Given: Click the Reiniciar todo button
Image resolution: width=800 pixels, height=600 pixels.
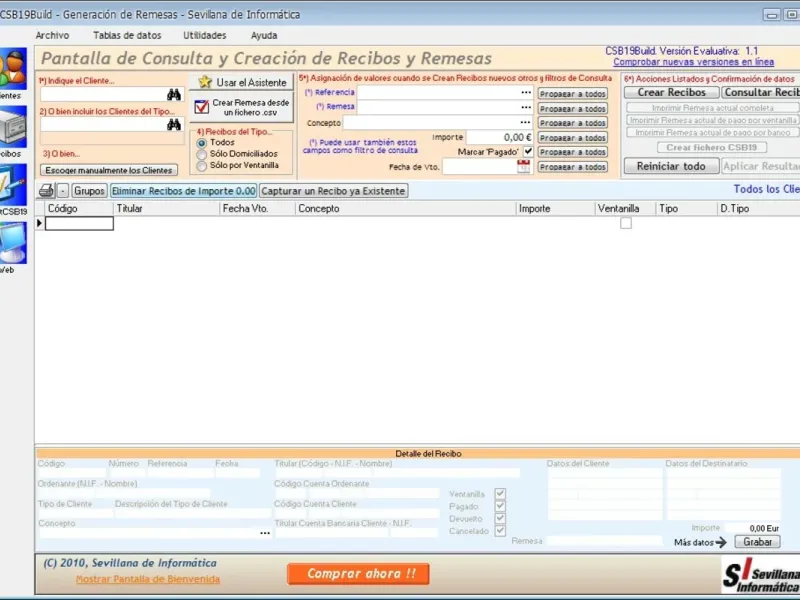Looking at the screenshot, I should pyautogui.click(x=671, y=166).
